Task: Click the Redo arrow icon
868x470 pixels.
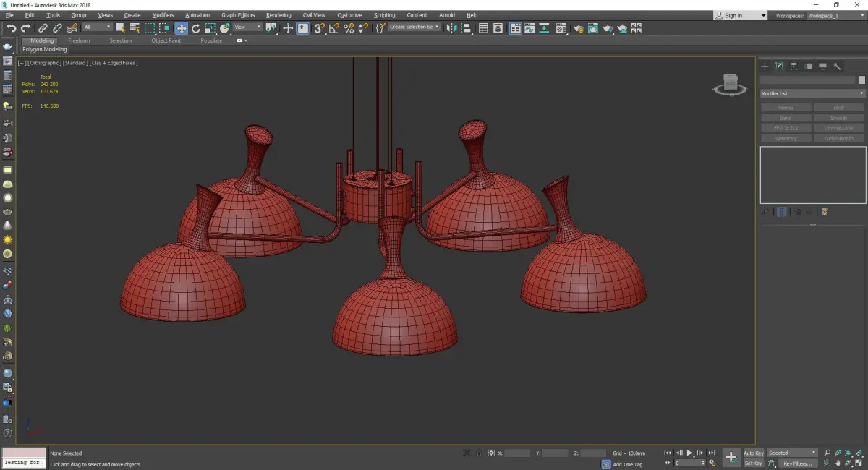Action: coord(26,28)
